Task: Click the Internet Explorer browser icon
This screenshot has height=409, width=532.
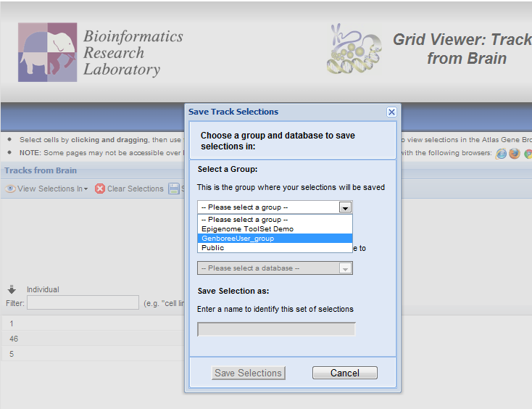Action: (501, 153)
